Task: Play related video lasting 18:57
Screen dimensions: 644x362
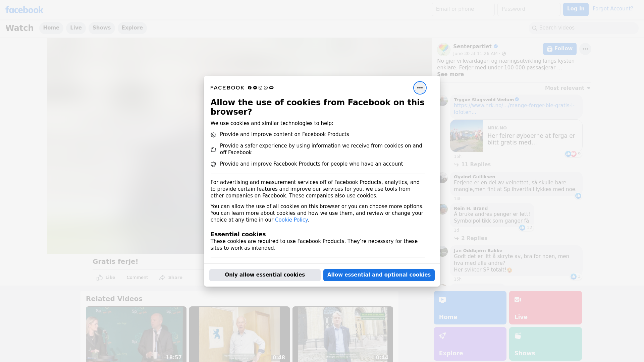Action: point(136,334)
